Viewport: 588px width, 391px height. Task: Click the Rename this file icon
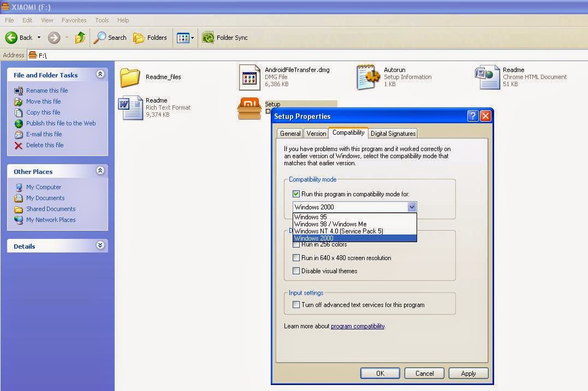pyautogui.click(x=19, y=91)
